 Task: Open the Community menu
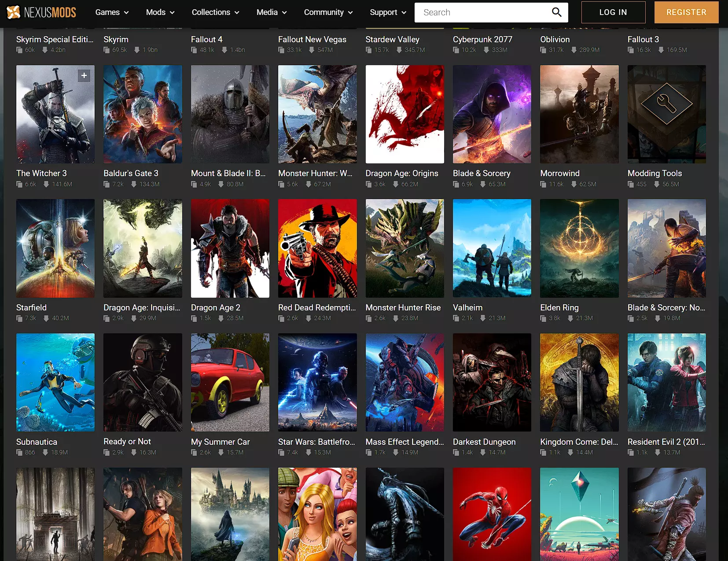pos(328,12)
